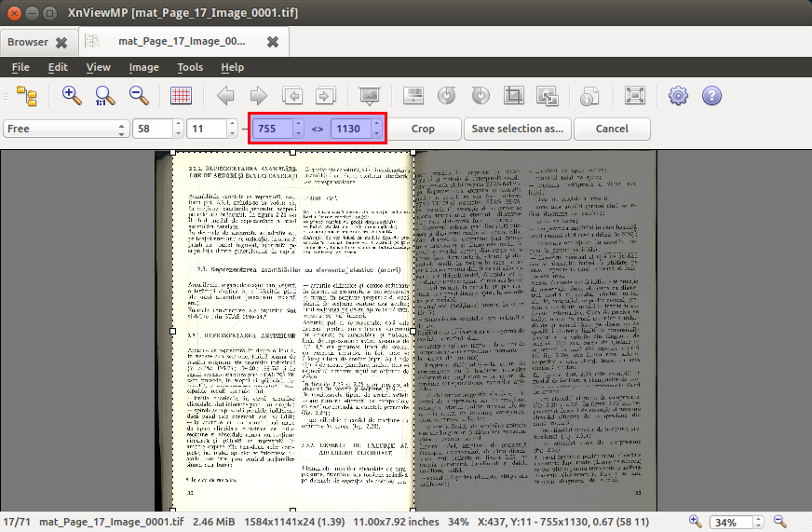Select the mat_Page_17_Image_00... tab
812x532 pixels.
point(182,41)
